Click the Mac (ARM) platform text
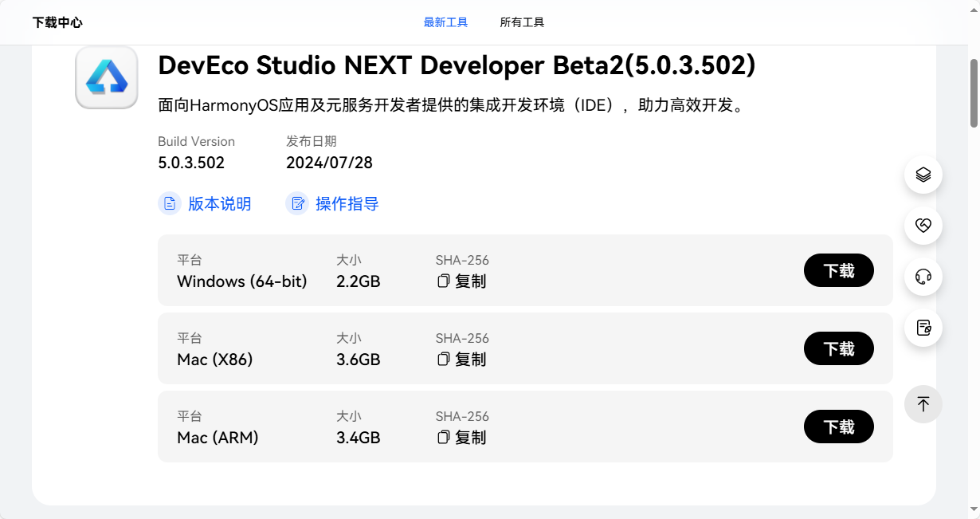Viewport: 980px width, 519px height. tap(218, 438)
